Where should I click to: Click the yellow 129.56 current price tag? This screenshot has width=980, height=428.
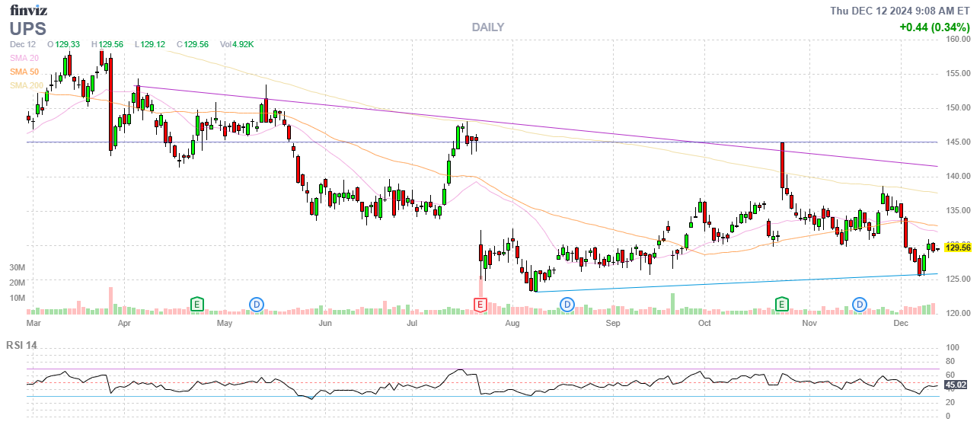pyautogui.click(x=957, y=248)
